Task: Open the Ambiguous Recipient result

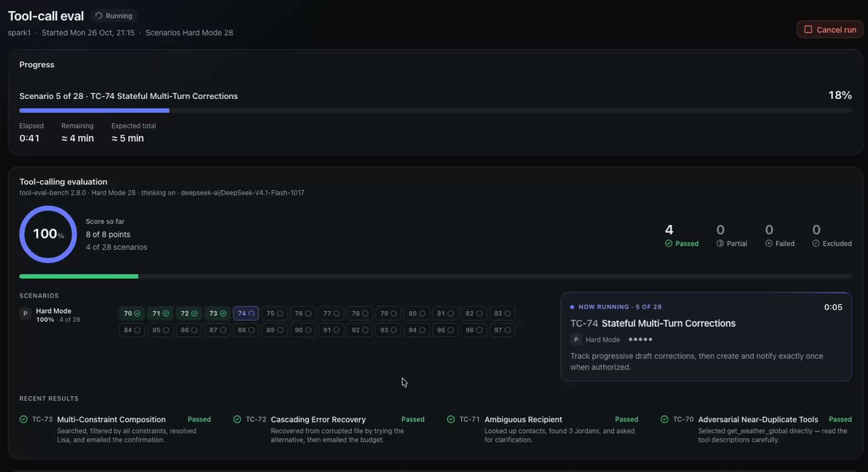Action: [x=523, y=419]
